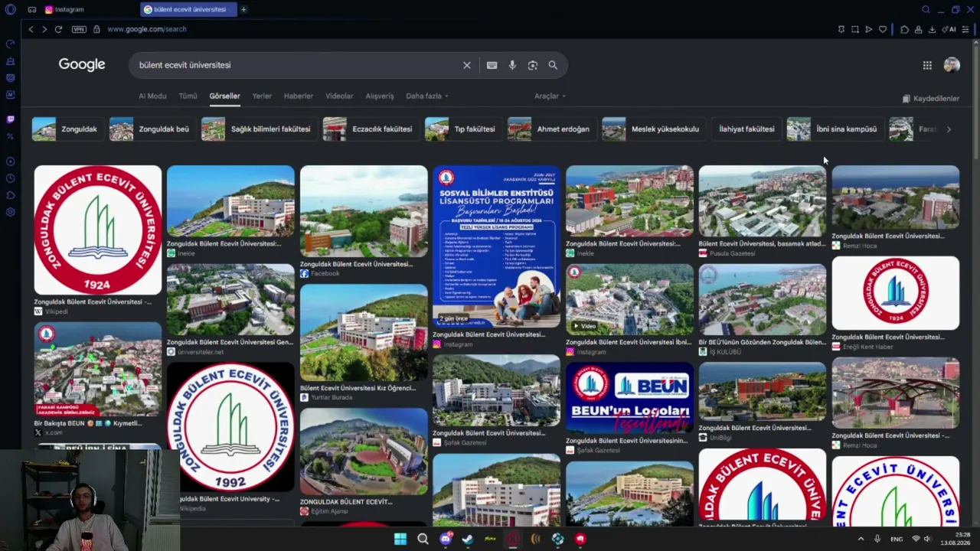Viewport: 980px width, 551px height.
Task: Search by image with the camera icon
Action: click(533, 65)
